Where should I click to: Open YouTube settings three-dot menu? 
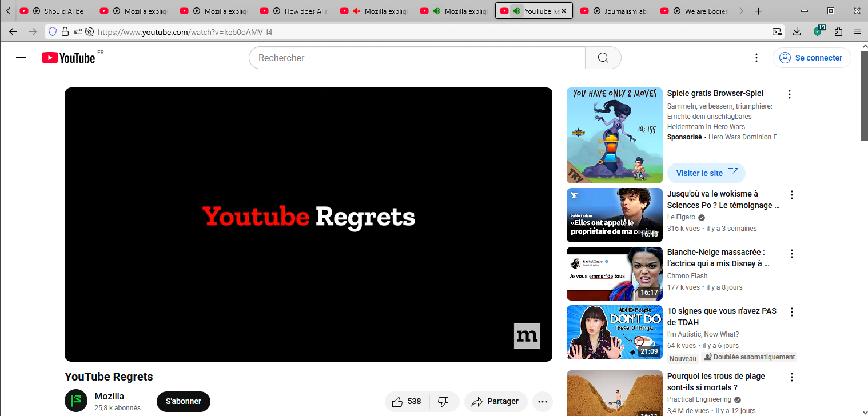pos(756,58)
